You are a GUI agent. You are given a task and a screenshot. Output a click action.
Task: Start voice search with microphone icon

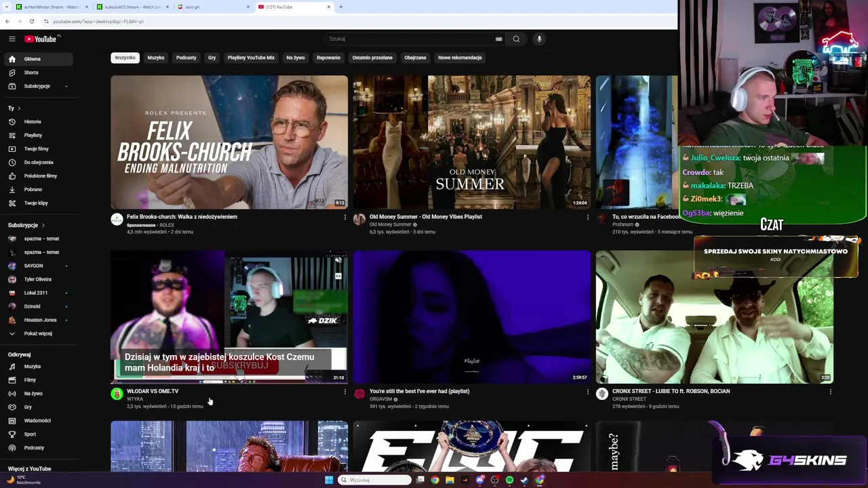click(539, 39)
